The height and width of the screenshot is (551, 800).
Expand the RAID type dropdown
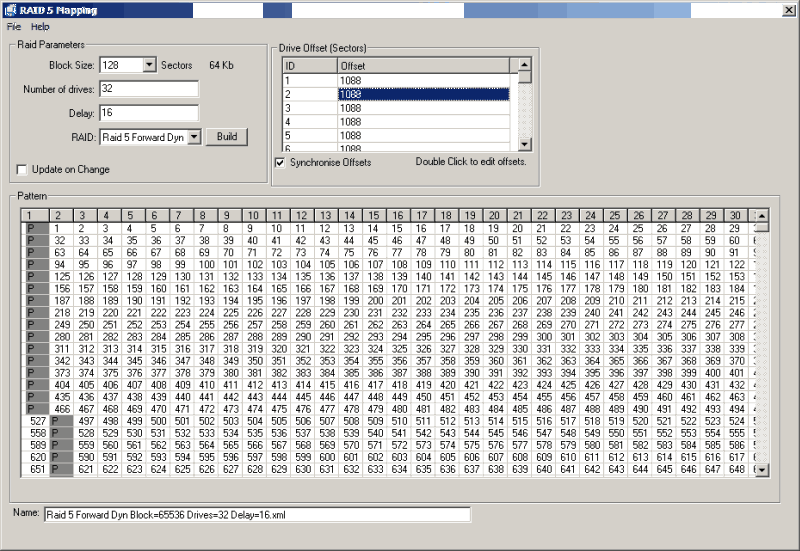[194, 137]
